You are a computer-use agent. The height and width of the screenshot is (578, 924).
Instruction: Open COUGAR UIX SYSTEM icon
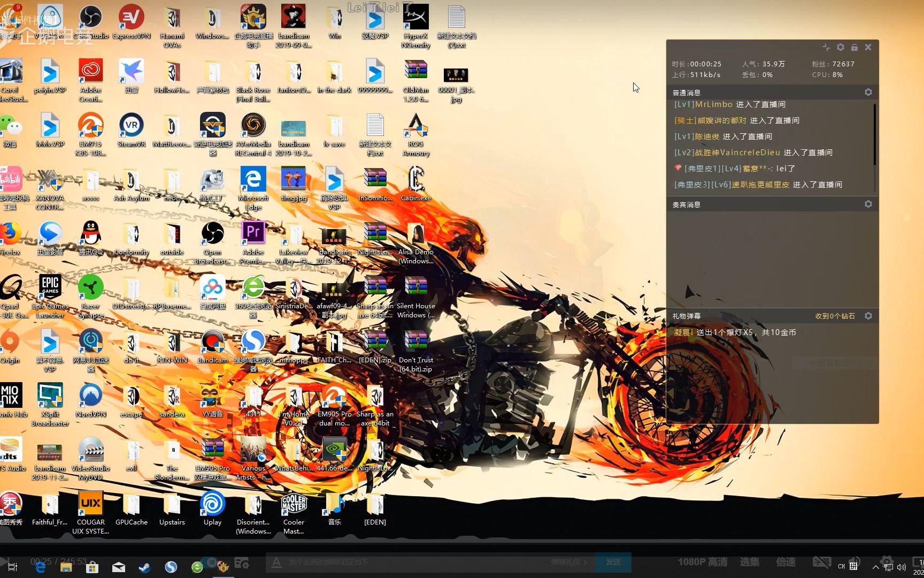click(x=91, y=512)
